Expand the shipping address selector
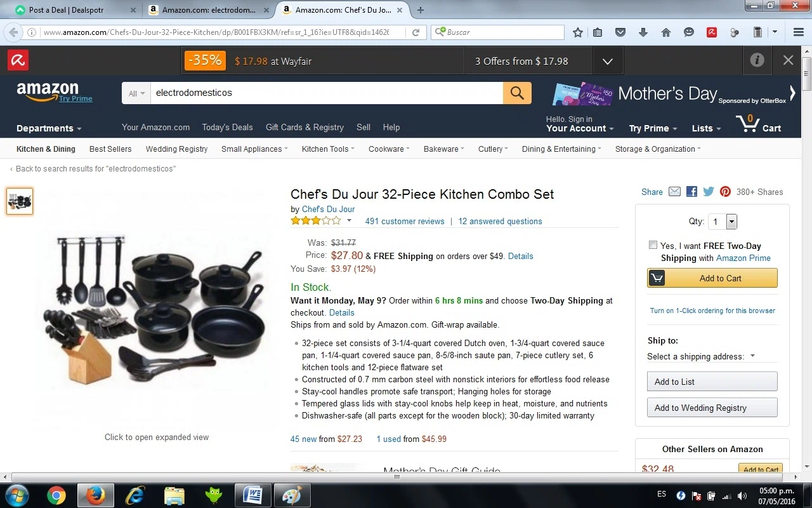This screenshot has width=812, height=508. (x=701, y=356)
